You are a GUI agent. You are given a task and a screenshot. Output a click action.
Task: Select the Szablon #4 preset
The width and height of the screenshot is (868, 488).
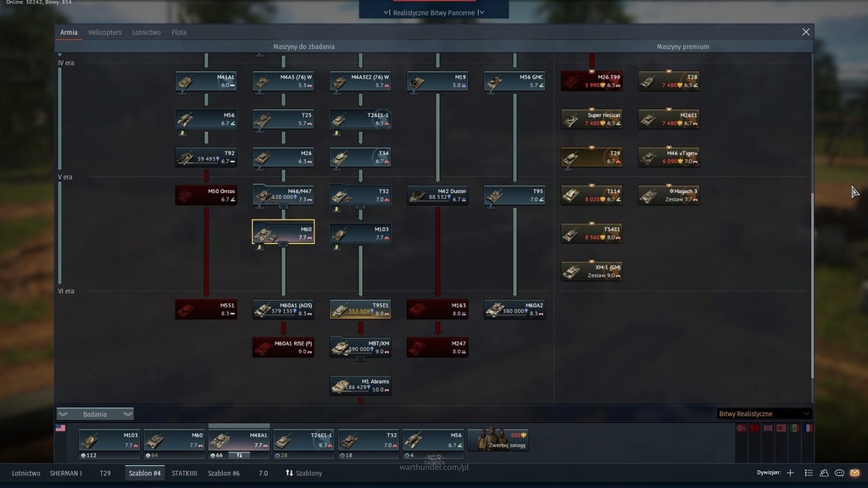144,473
